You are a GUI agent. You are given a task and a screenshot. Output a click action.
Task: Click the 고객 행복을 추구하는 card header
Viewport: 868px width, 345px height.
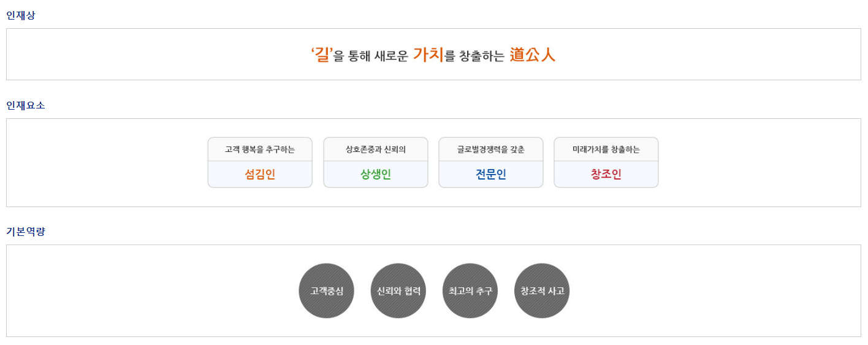pyautogui.click(x=260, y=150)
